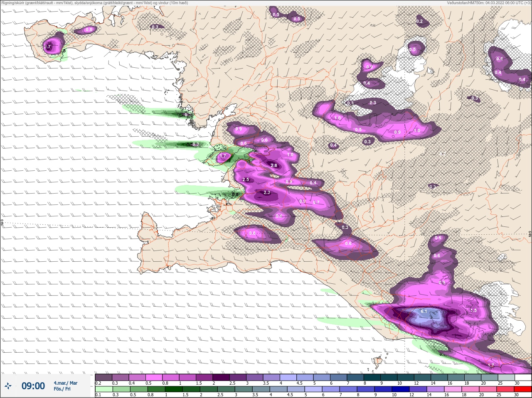Select the red 30 rain legend swatch
The image size is (532, 398).
coord(522,389)
